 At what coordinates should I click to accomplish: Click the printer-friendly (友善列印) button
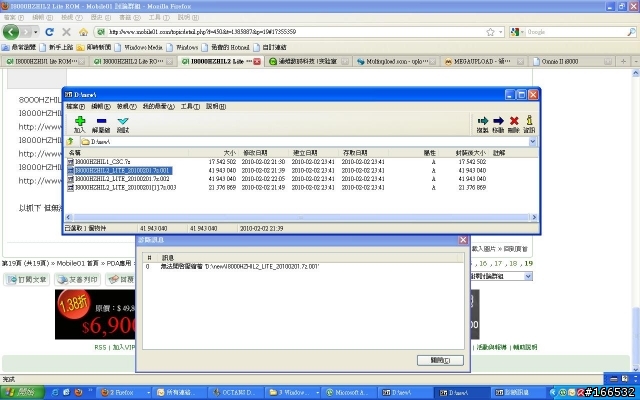pos(78,280)
